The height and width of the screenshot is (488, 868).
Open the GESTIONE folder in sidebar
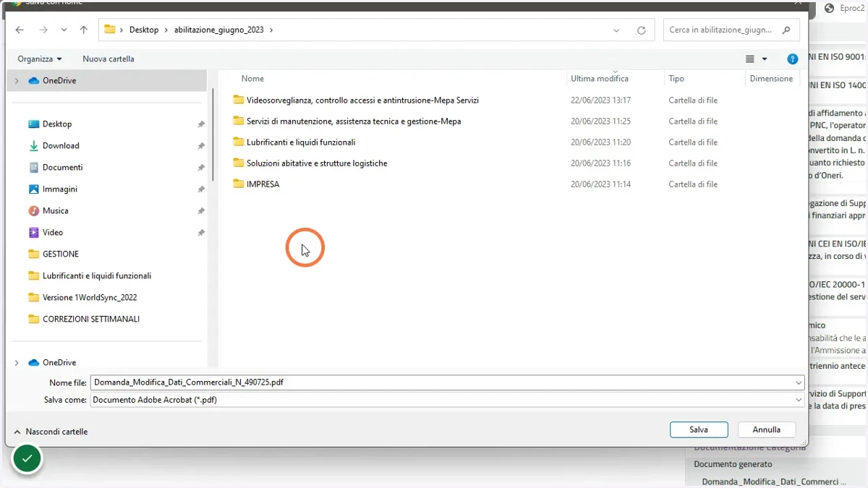[x=61, y=254]
